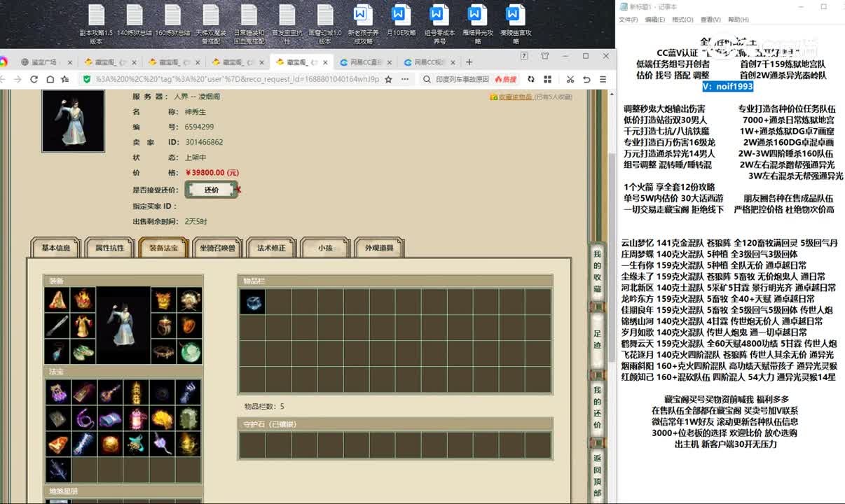Screen dimensions: 845x504
Task: Click the favorites star-list icon left of address
Action: [x=65, y=79]
